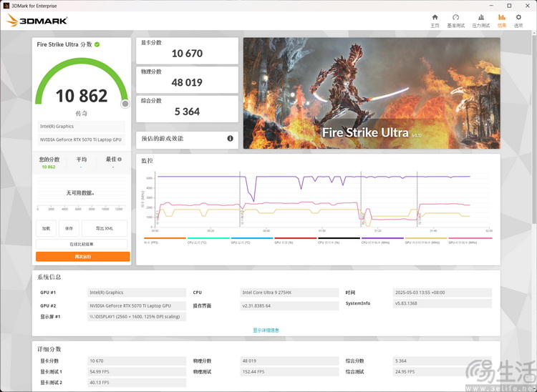
Task: Click the Intel(R) Graphics field under score
Action: pyautogui.click(x=82, y=126)
